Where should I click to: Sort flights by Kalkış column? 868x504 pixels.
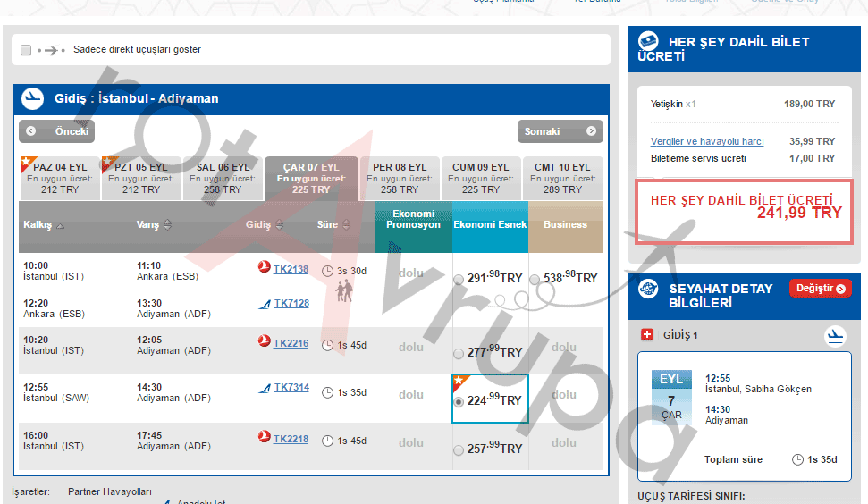pyautogui.click(x=60, y=225)
